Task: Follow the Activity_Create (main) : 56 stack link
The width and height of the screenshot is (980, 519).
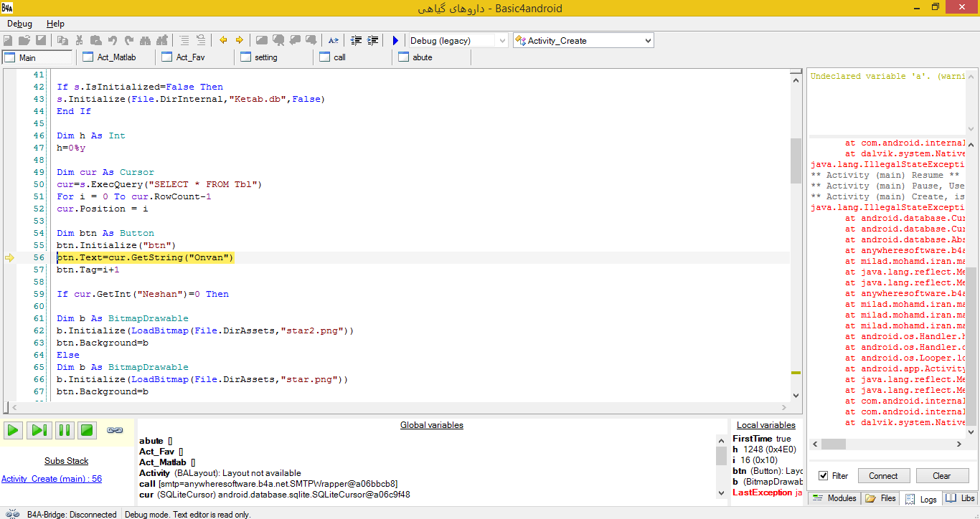Action: (52, 479)
